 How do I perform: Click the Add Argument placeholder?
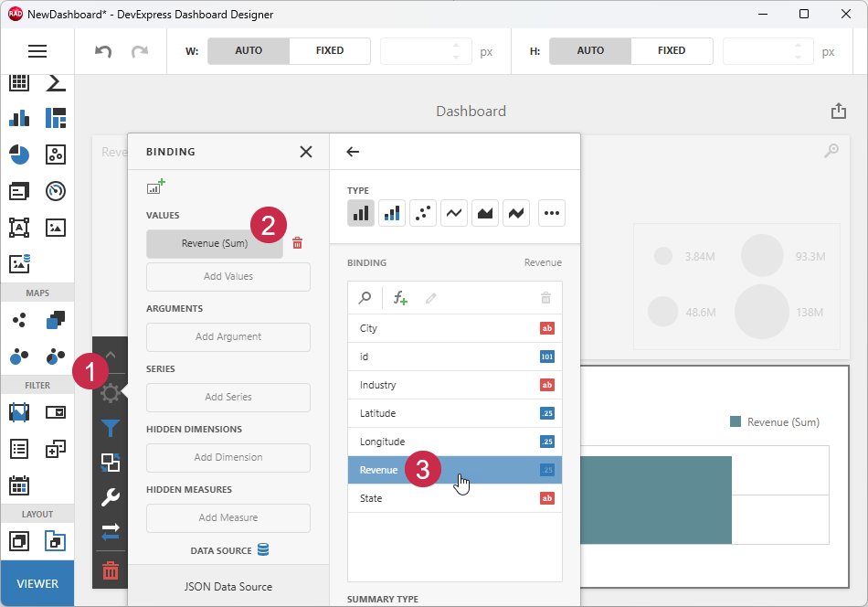click(x=228, y=337)
